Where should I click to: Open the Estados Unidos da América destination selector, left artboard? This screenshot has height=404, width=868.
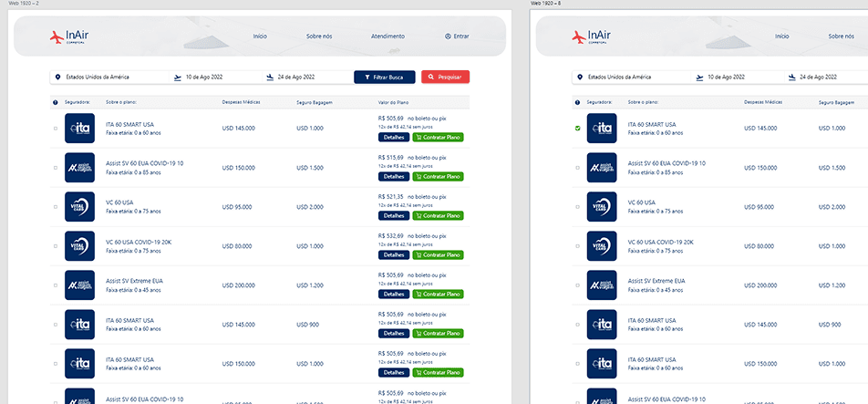tap(105, 78)
